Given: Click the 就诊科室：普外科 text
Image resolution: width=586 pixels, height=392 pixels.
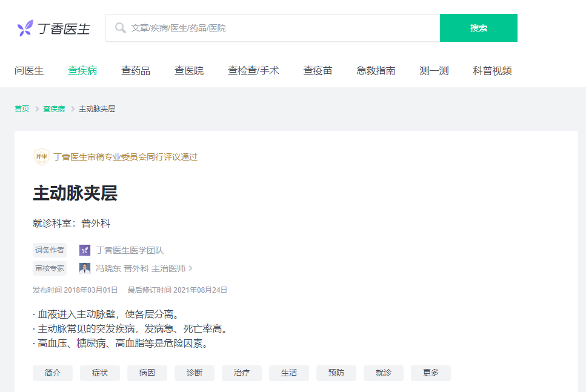Looking at the screenshot, I should (x=72, y=224).
